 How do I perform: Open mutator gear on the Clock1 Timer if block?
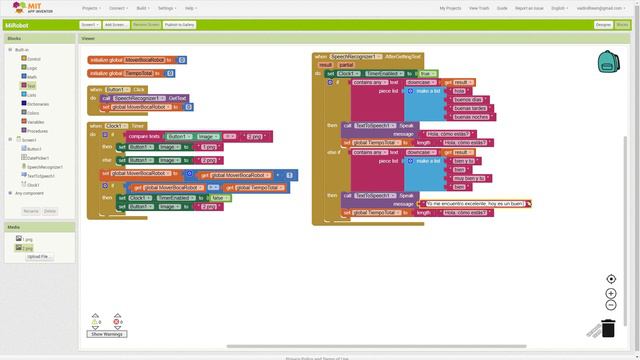[x=105, y=134]
